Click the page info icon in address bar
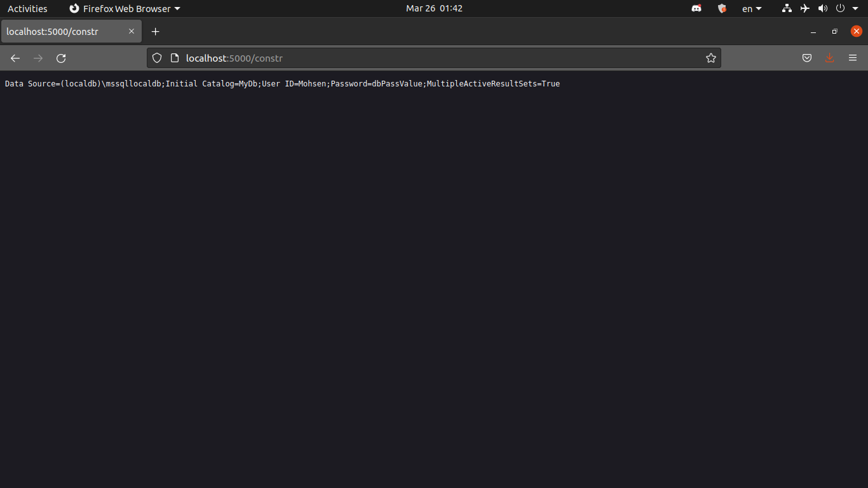Screen dimensions: 868x488 tap(175, 58)
